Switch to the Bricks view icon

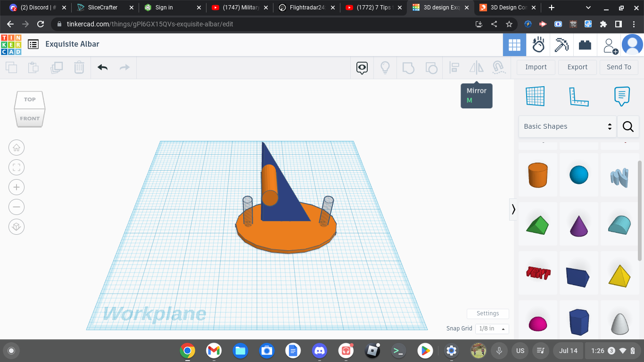[x=585, y=45]
